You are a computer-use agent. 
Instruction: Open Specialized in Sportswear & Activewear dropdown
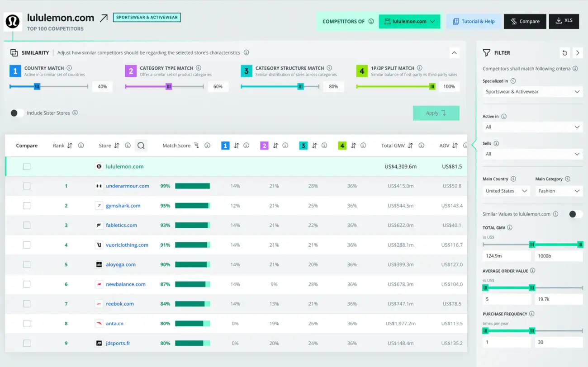tap(532, 92)
